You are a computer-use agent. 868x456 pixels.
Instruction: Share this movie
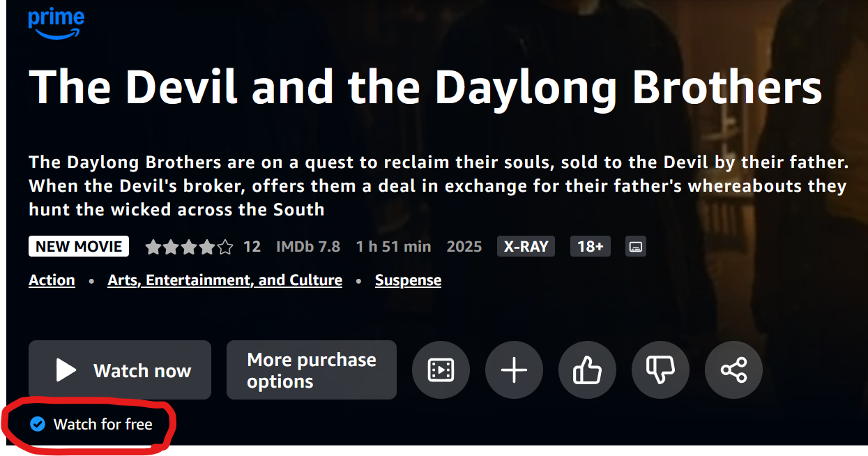733,370
